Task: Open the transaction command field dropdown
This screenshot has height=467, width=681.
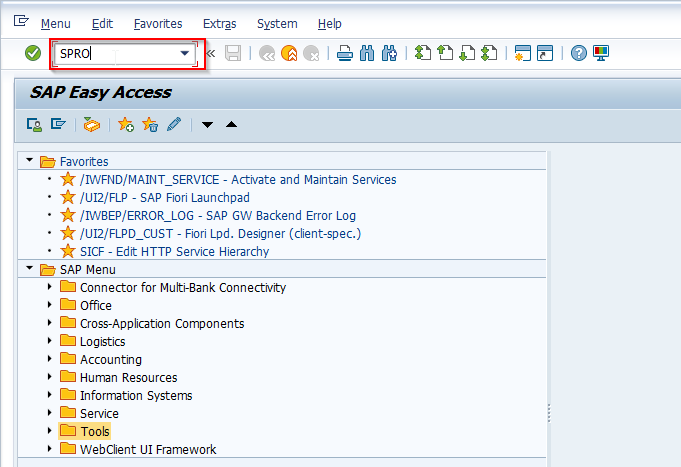Action: (x=185, y=53)
